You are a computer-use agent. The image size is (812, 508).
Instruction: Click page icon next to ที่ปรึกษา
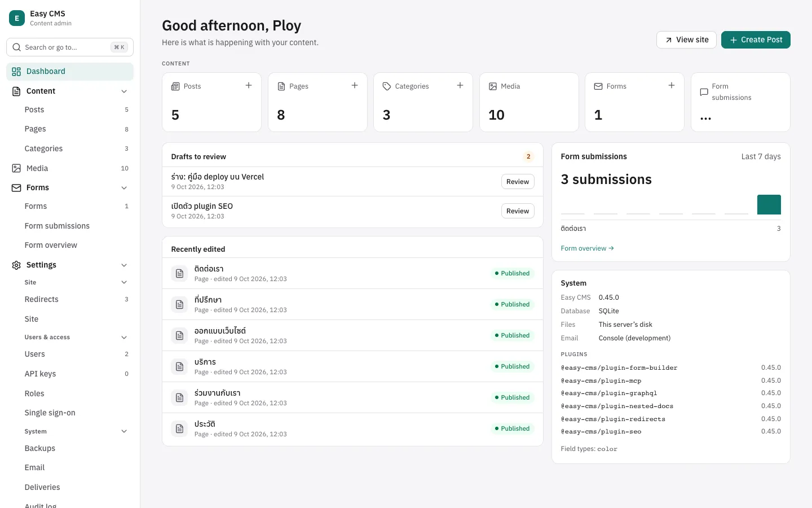pyautogui.click(x=179, y=305)
